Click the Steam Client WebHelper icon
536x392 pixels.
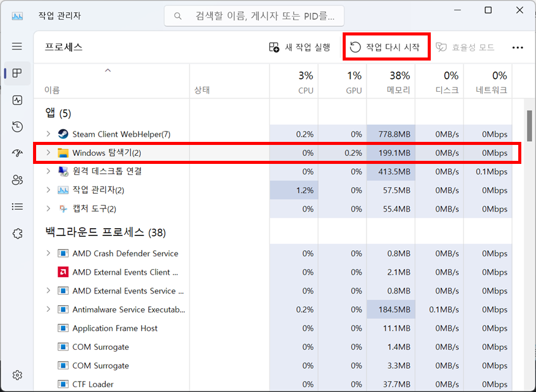(63, 134)
